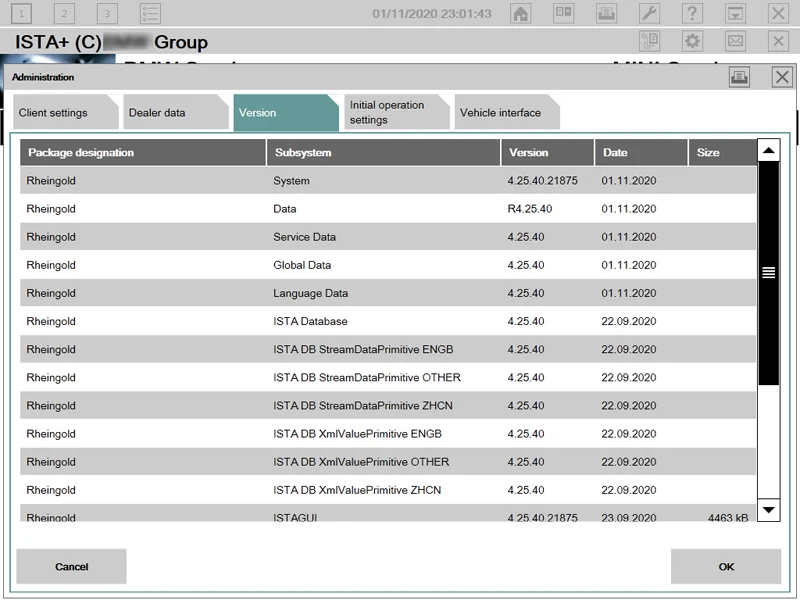Click date 23.09.2020 in ISTAGUI row
Screen dimensions: 800x600
pyautogui.click(x=629, y=517)
